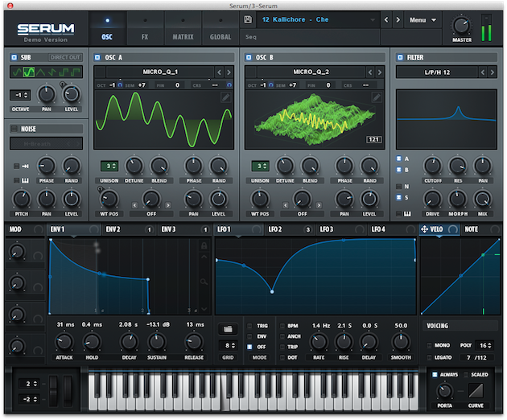The width and height of the screenshot is (507, 420).
Task: Open the OSC A wavetable edit pencil icon
Action: pyautogui.click(x=225, y=97)
